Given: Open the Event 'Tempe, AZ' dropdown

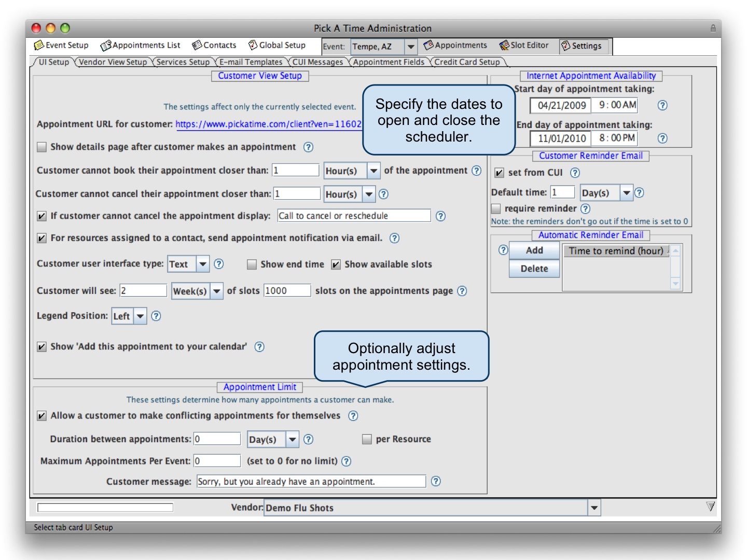Looking at the screenshot, I should point(383,47).
